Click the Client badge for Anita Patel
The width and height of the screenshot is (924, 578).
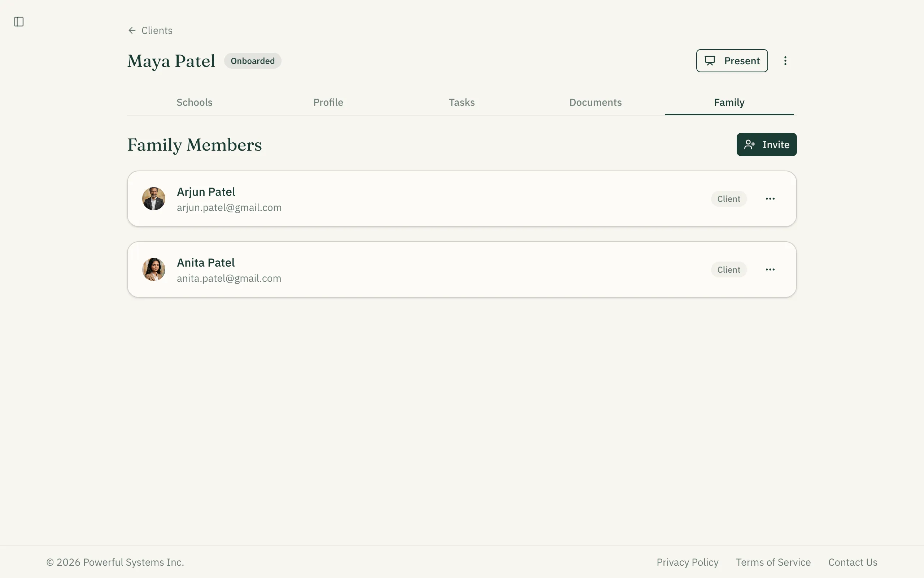[728, 269]
